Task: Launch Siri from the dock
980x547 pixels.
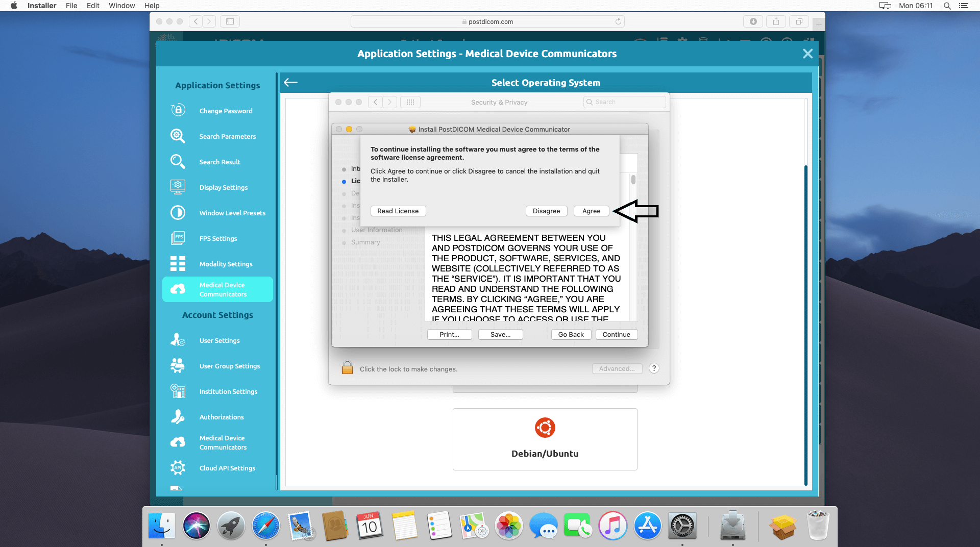Action: click(x=196, y=526)
